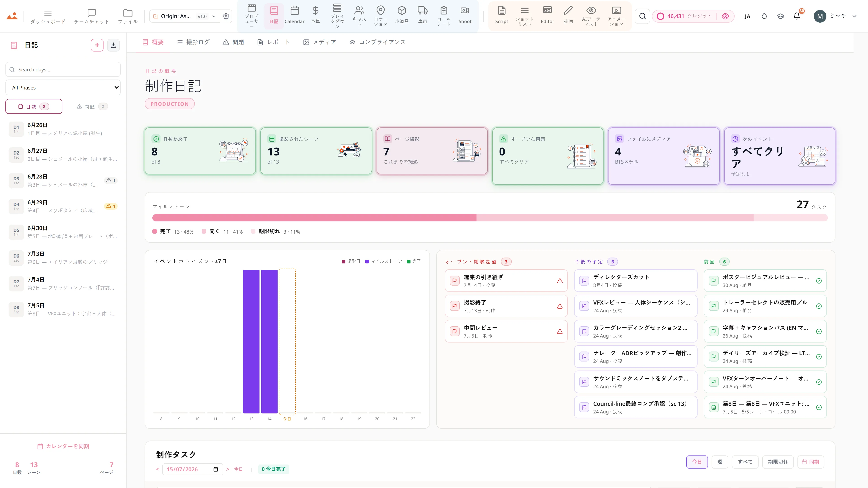Open project settings gear icon
The height and width of the screenshot is (488, 868).
[x=226, y=16]
